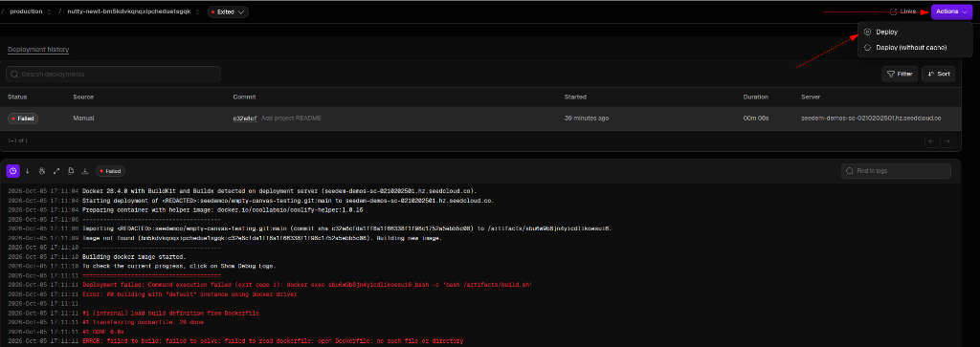Viewport: 980px width, 347px height.
Task: Click the Duration column header
Action: [x=756, y=98]
